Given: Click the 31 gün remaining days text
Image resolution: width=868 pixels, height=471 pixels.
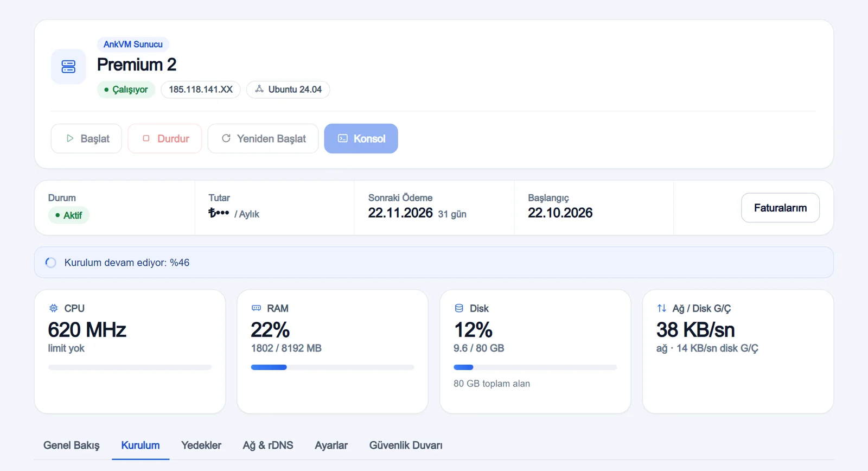Looking at the screenshot, I should point(452,214).
